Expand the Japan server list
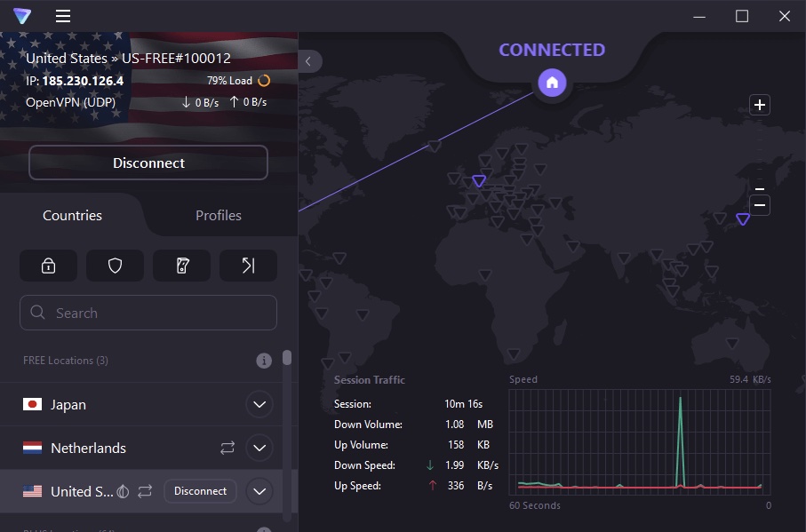 click(259, 404)
